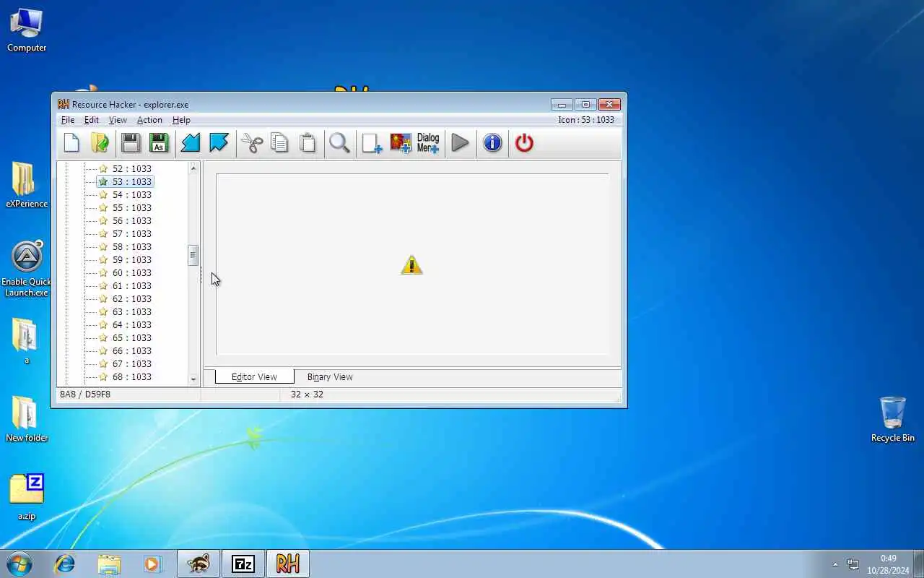Open Windows Media Player from taskbar

coord(152,564)
